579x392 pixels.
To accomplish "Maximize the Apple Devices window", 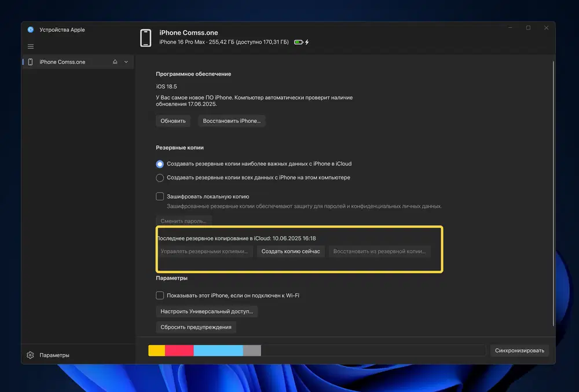I will [x=529, y=28].
